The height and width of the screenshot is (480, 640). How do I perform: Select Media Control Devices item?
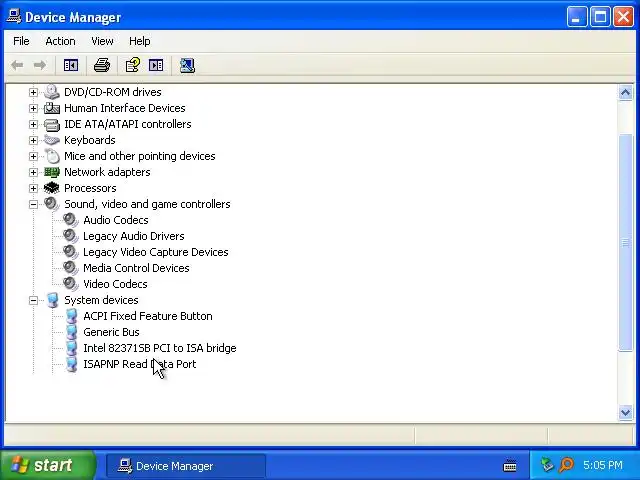point(136,268)
